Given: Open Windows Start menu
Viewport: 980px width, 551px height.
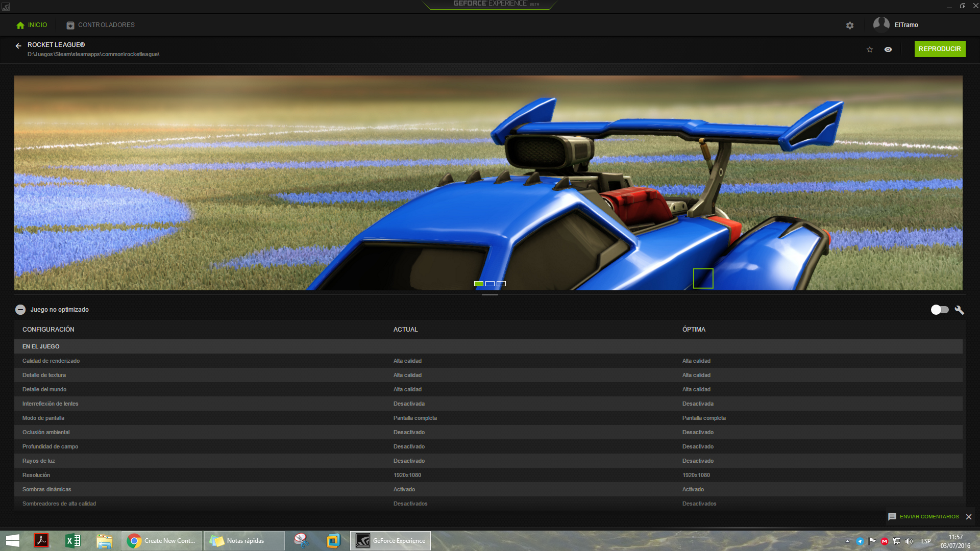Looking at the screenshot, I should (12, 541).
